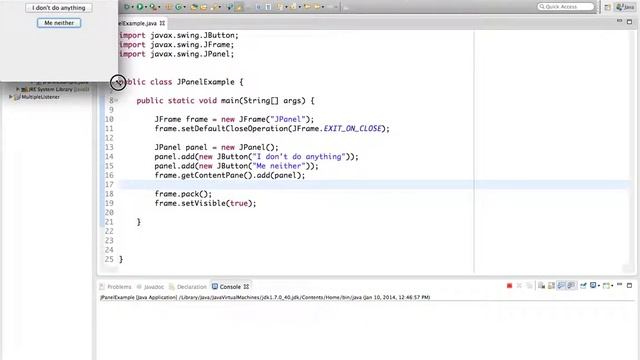Click the Search toolbar icon
This screenshot has height=360, width=640.
(x=213, y=7)
